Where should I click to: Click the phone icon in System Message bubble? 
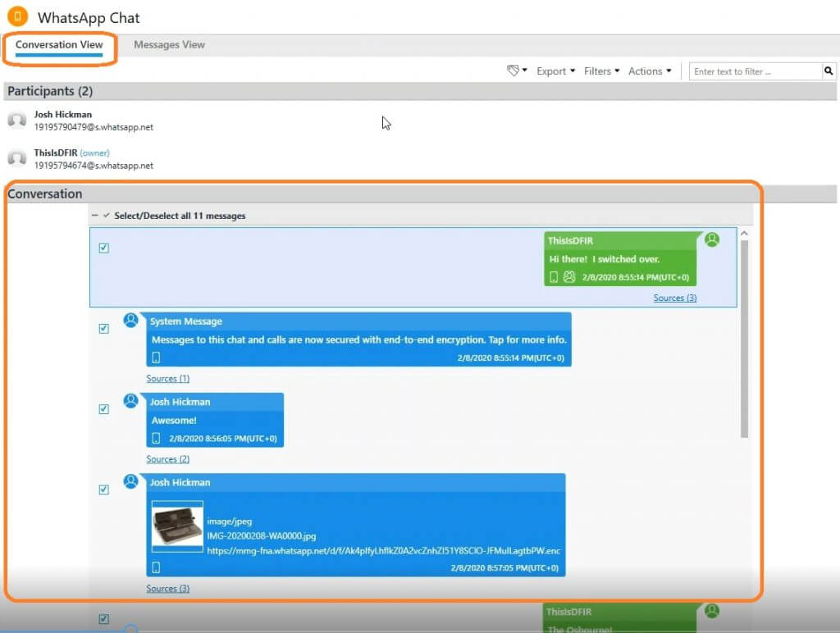pos(156,357)
